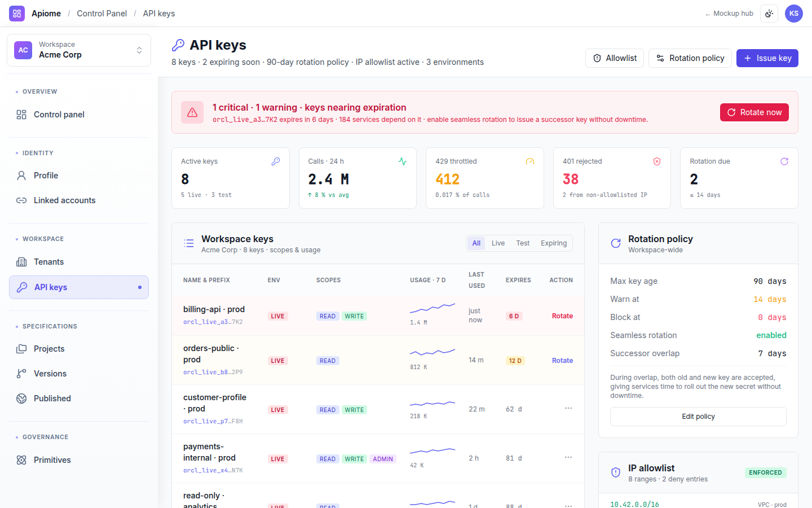Image resolution: width=812 pixels, height=508 pixels.
Task: Select the All filter tab
Action: click(x=476, y=243)
